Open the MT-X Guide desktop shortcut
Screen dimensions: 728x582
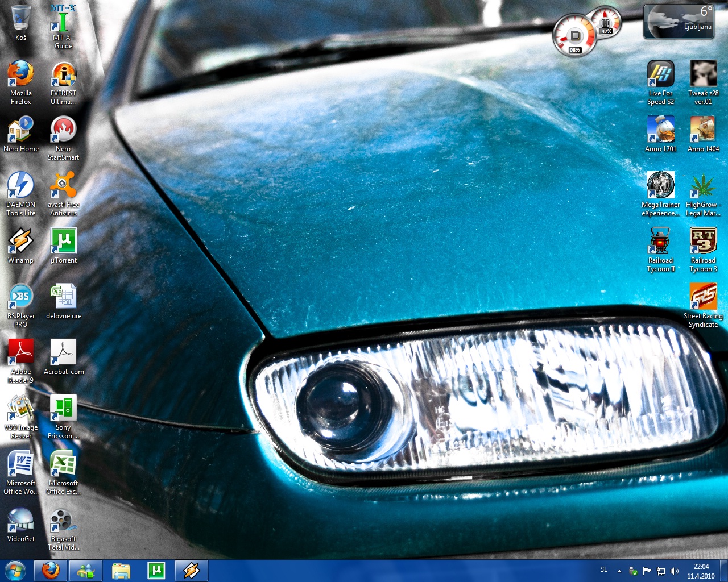pos(63,27)
